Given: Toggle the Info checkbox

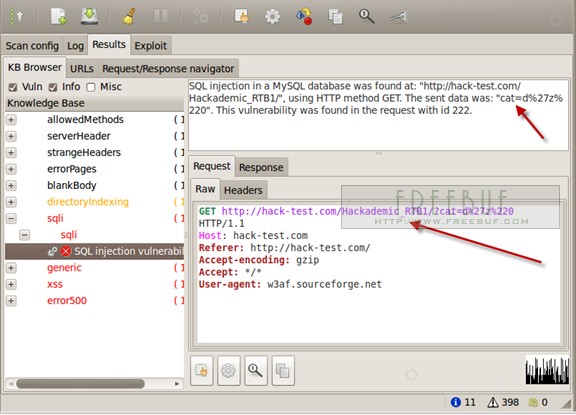Looking at the screenshot, I should point(53,87).
